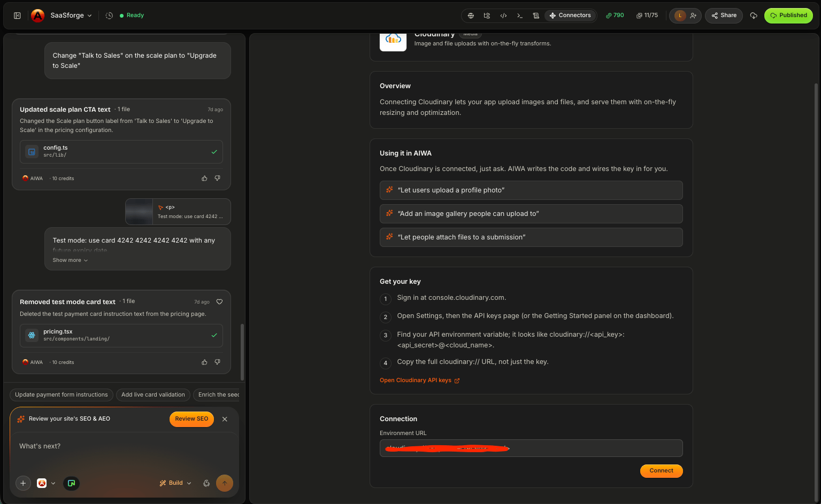Viewport: 821px width, 504px height.
Task: Click the What's next chat input
Action: pyautogui.click(x=124, y=446)
